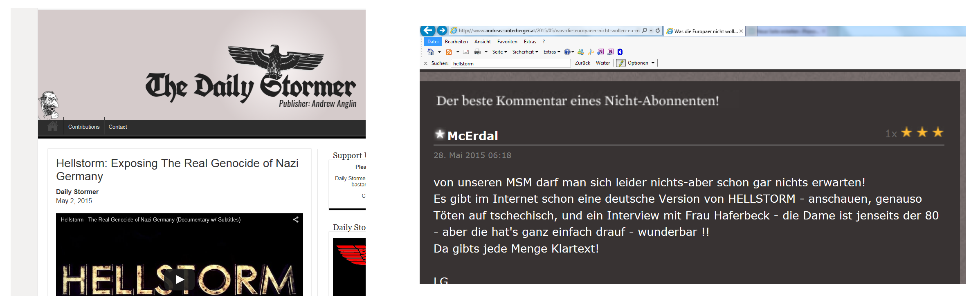Click the share icon on Hellstorm video
The height and width of the screenshot is (302, 980).
pyautogui.click(x=296, y=220)
